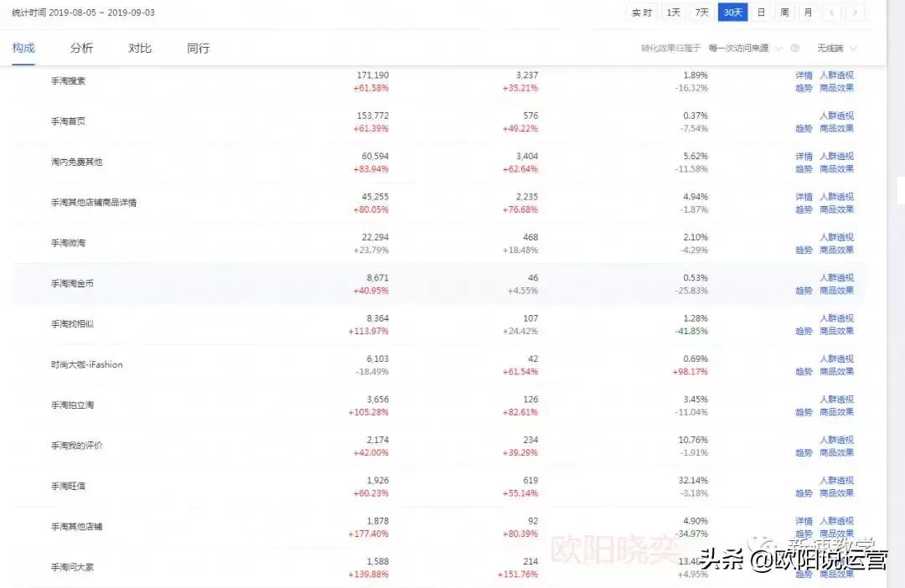This screenshot has height=588, width=905.
Task: Open 趋势 for the 手淘首页 row
Action: [x=803, y=128]
